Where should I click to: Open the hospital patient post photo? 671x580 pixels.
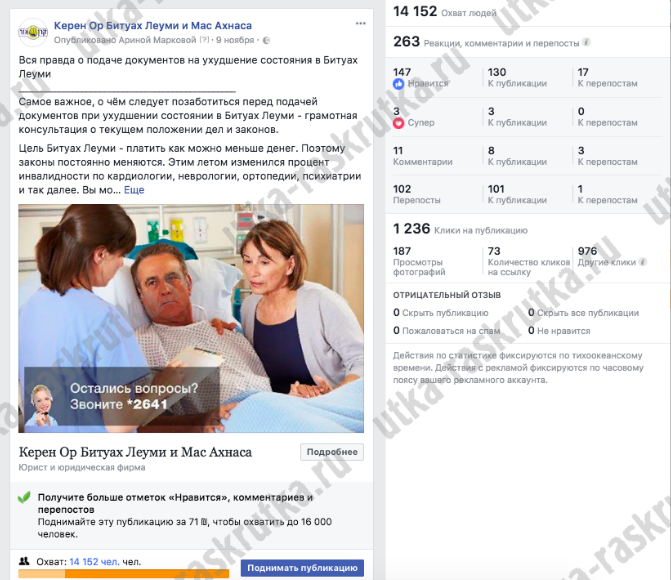point(191,318)
